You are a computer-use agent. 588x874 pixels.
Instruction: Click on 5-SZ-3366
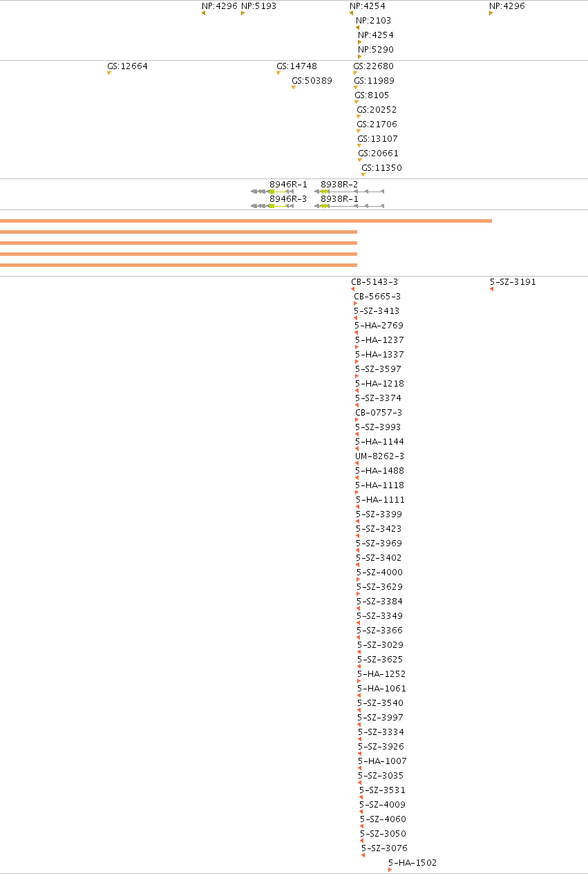click(379, 631)
